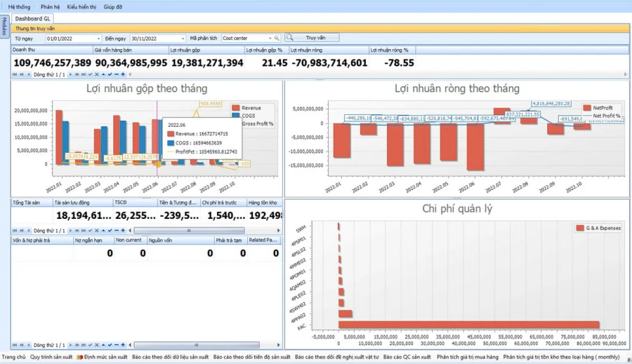
Task: Go to next record in Vốn & Nợ phải trả navigator
Action: (70, 345)
